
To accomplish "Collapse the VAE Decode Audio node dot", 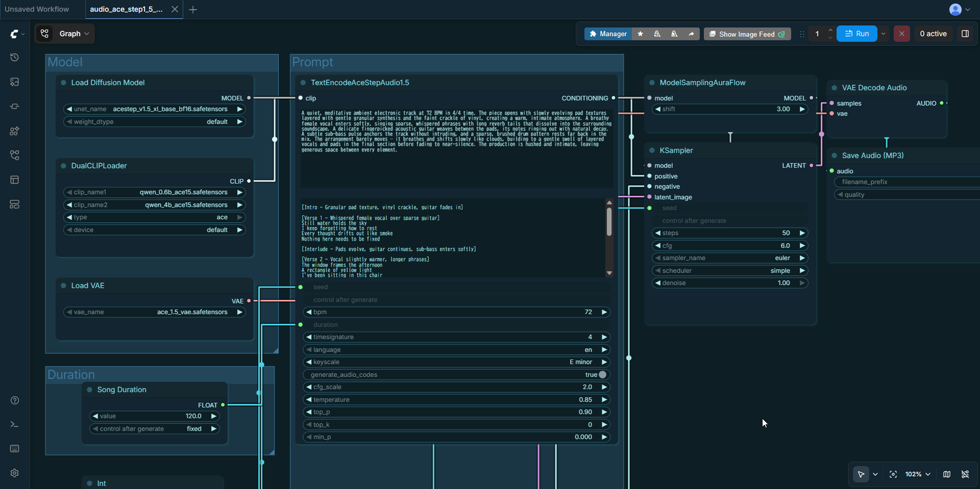I will tap(834, 88).
